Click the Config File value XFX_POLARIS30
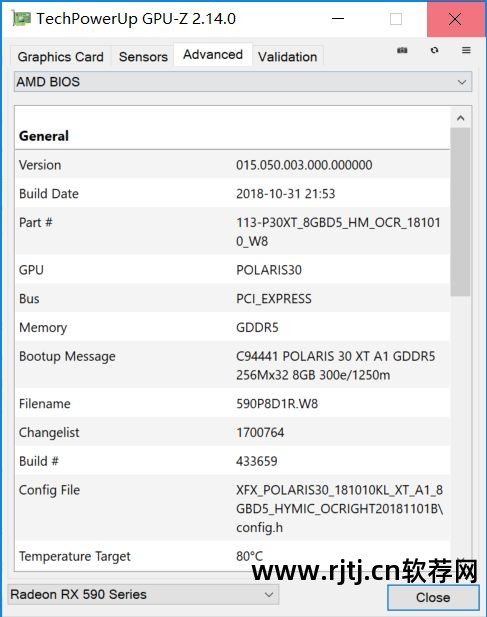Viewport: 487px width, 617px height. [x=339, y=508]
